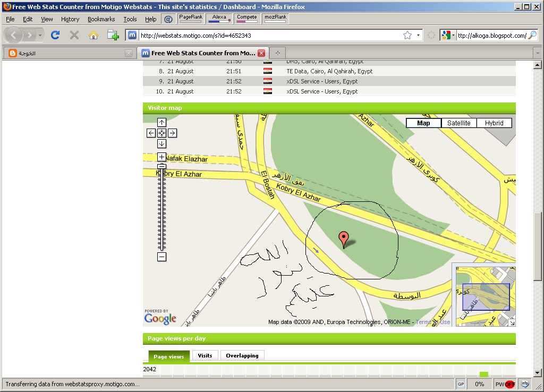The image size is (544, 392).
Task: Open the search engine selector dropdown
Action: (448, 35)
